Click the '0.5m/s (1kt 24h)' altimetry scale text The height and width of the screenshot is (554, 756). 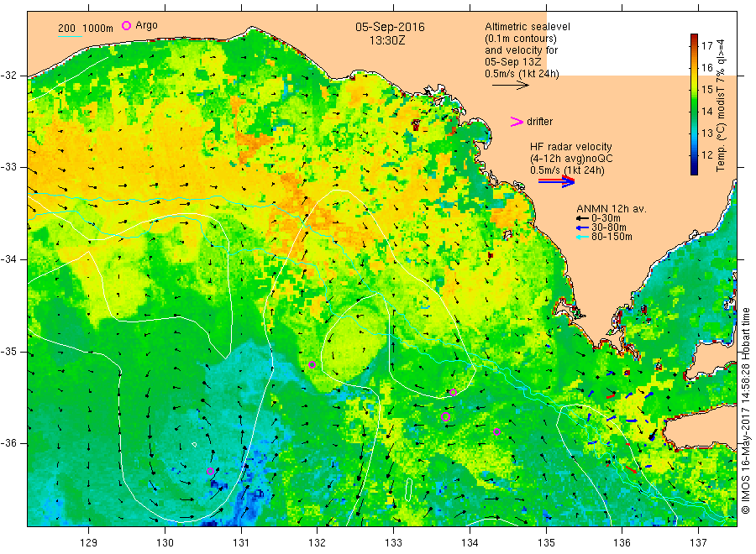522,74
